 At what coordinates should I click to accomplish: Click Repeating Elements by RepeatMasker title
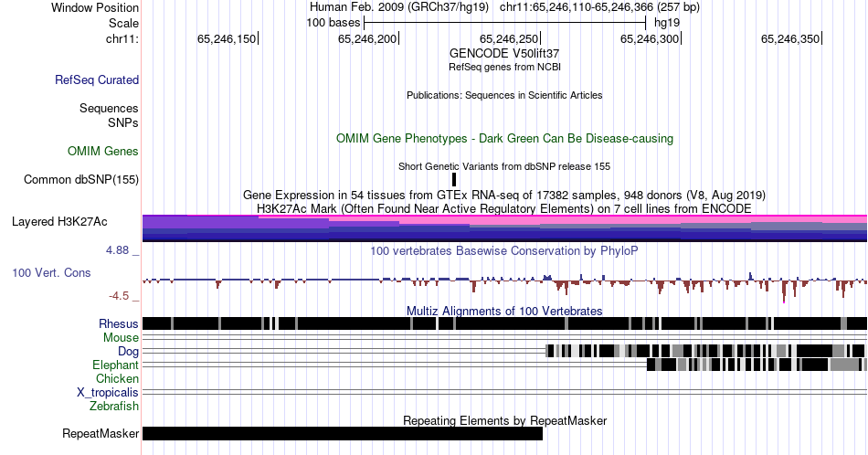[505, 420]
